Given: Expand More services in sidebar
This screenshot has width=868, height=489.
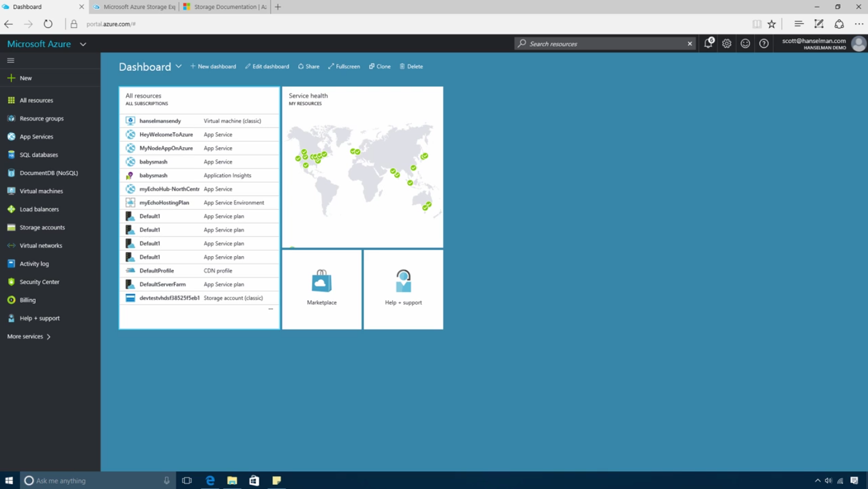Looking at the screenshot, I should tap(29, 337).
